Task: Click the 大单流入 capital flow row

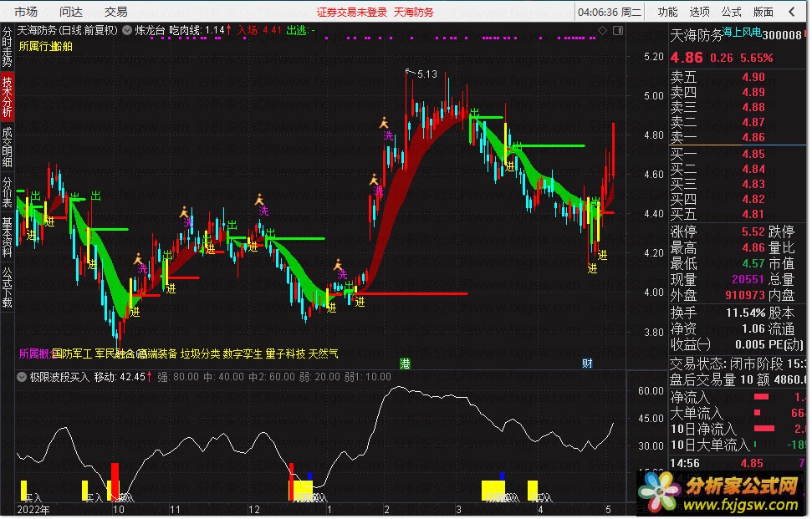Action: 738,413
